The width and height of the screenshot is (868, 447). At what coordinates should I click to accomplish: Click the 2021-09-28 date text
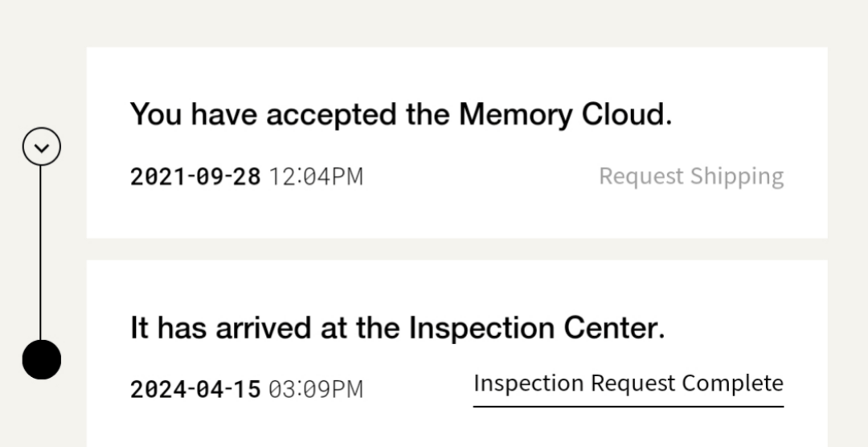195,176
